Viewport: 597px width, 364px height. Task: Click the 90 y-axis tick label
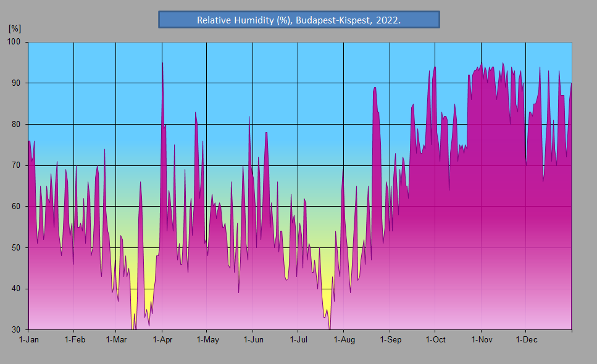[16, 83]
